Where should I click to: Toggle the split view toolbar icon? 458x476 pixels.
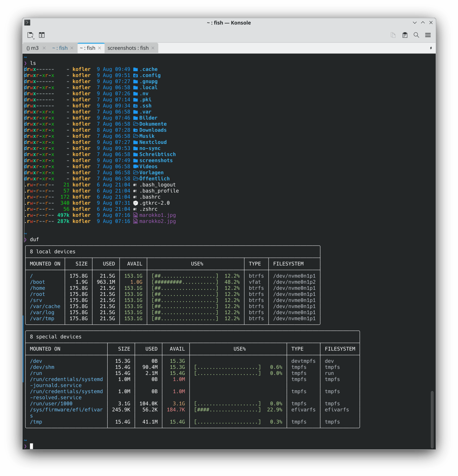coord(42,35)
